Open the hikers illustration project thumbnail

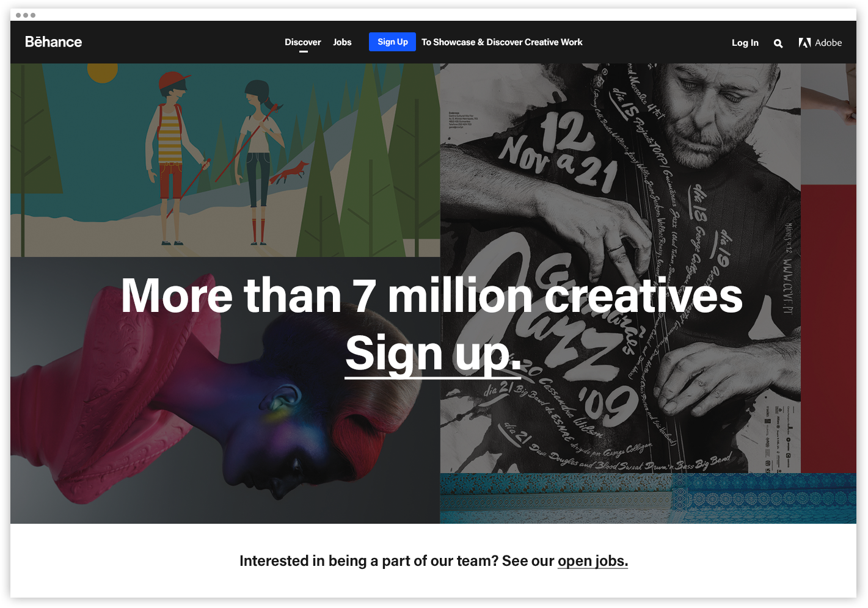pyautogui.click(x=225, y=160)
